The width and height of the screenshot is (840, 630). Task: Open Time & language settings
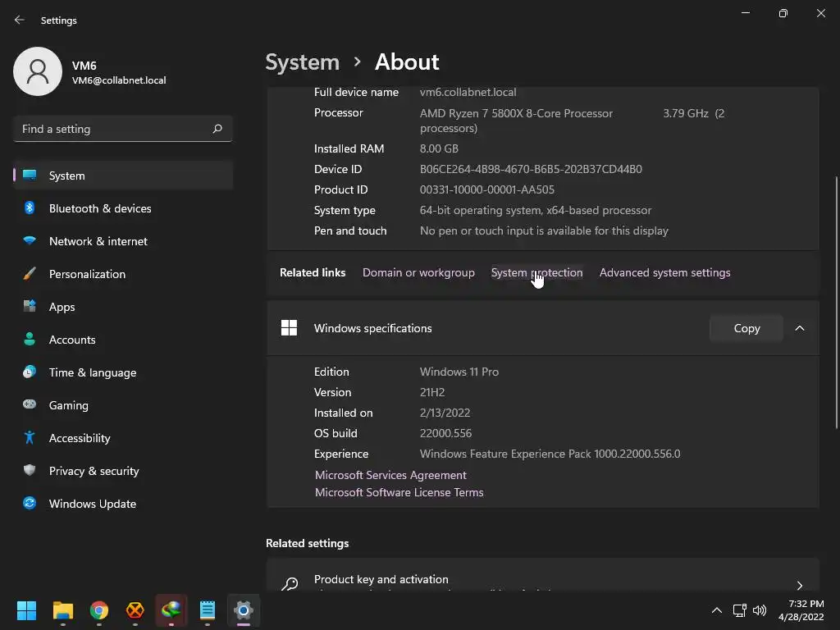tap(123, 372)
